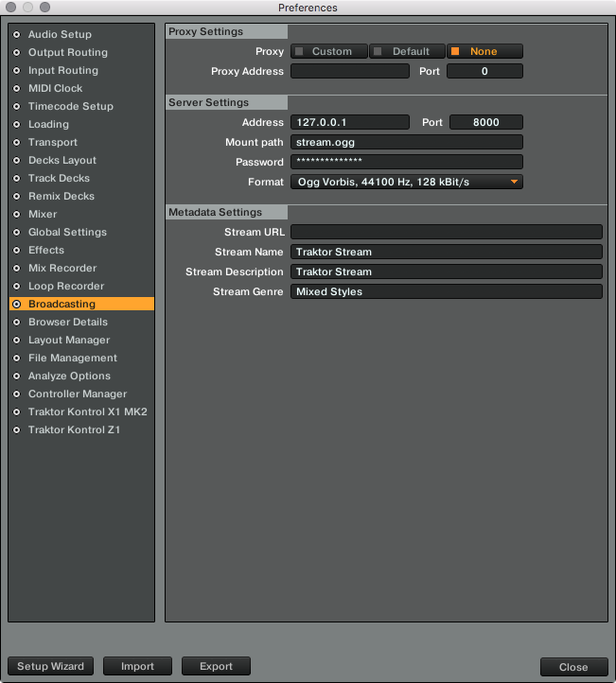Open Browser Details preferences
This screenshot has width=616, height=683.
(x=81, y=322)
